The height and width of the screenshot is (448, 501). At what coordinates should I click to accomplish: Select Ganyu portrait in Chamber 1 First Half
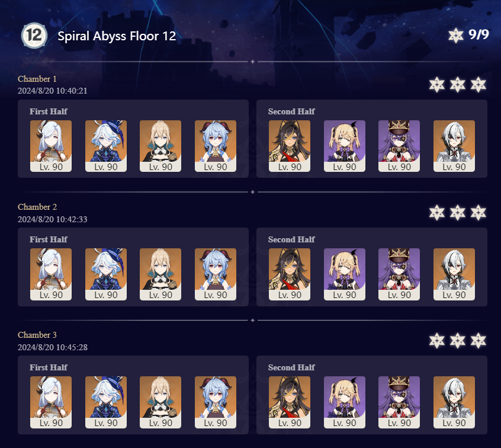click(216, 146)
